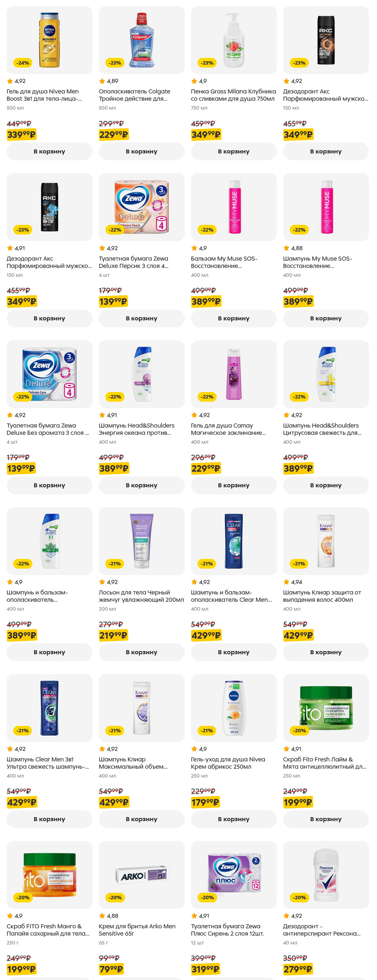Open the Лосьон Черный жемчуг product title
The height and width of the screenshot is (980, 377).
click(x=141, y=596)
